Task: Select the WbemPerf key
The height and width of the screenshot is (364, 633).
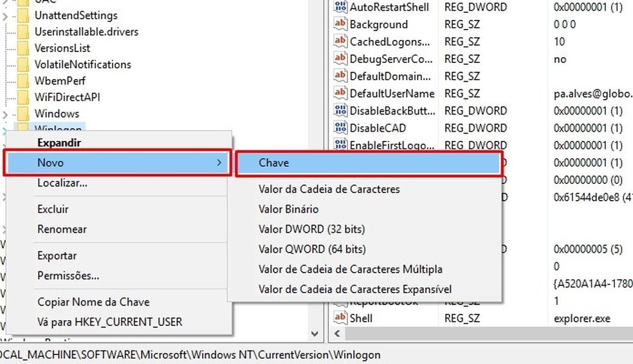Action: point(60,80)
